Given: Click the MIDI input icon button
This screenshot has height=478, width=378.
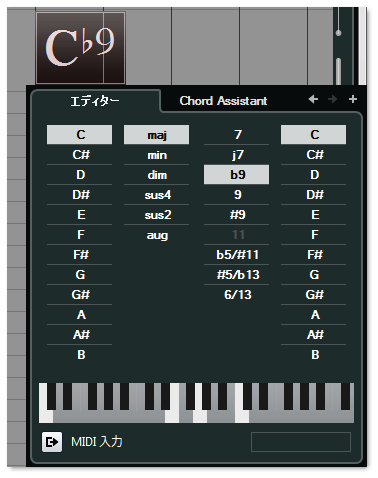Looking at the screenshot, I should [x=52, y=442].
